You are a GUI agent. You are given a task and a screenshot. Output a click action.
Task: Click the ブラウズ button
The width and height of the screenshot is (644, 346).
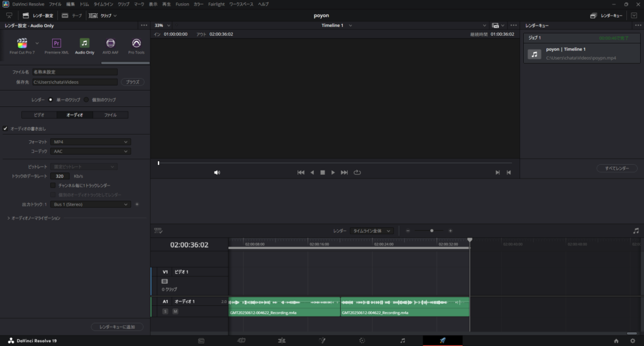pos(132,82)
